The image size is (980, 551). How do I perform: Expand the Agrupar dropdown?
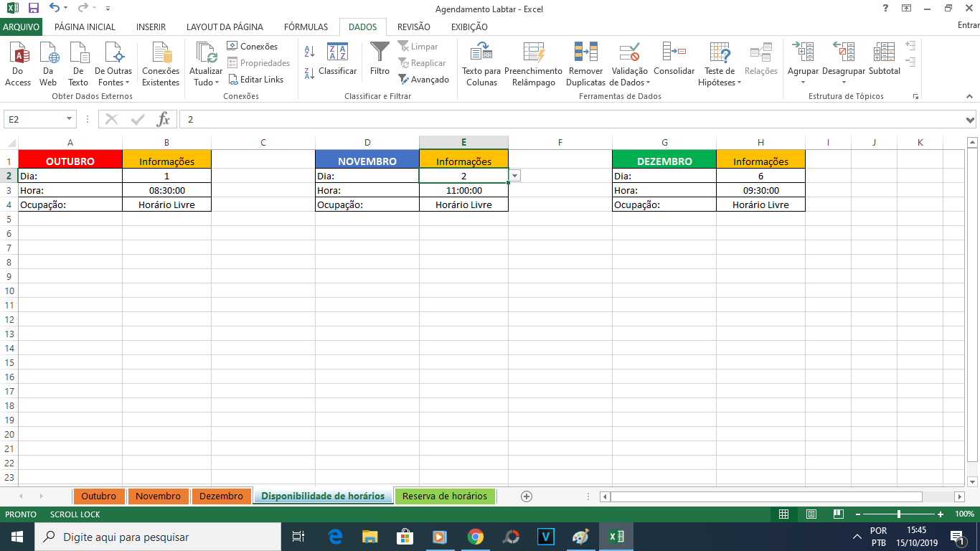(x=803, y=83)
